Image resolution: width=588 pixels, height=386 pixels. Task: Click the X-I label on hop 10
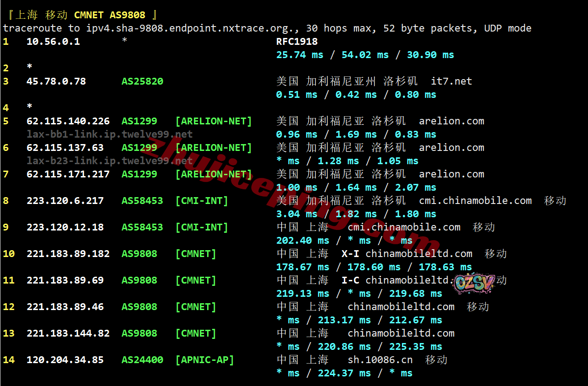pos(350,254)
